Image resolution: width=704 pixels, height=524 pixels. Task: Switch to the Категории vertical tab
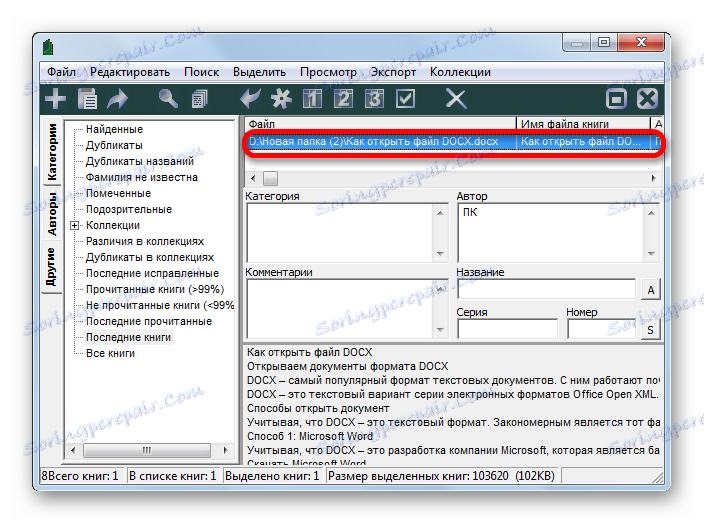pyautogui.click(x=52, y=152)
